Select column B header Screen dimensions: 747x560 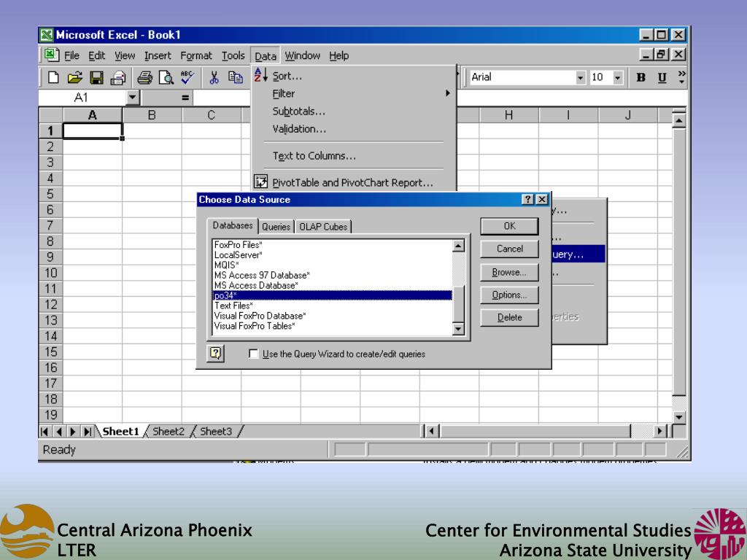tap(152, 115)
